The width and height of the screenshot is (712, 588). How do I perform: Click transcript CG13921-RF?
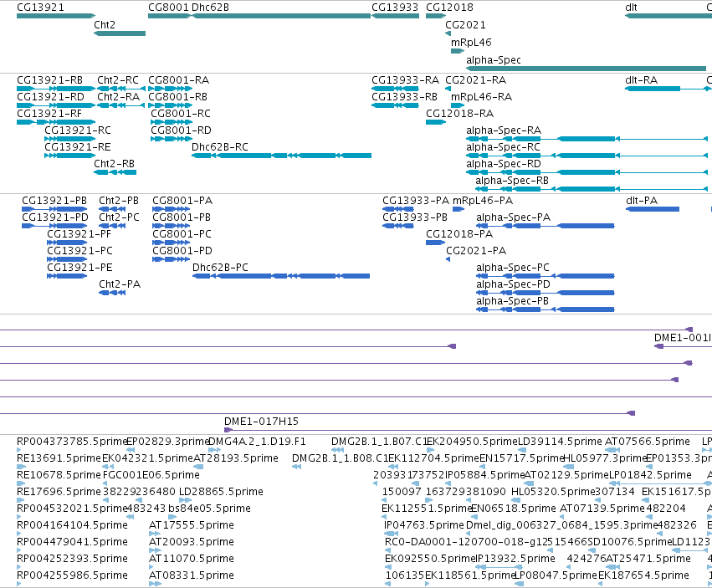tap(56, 122)
